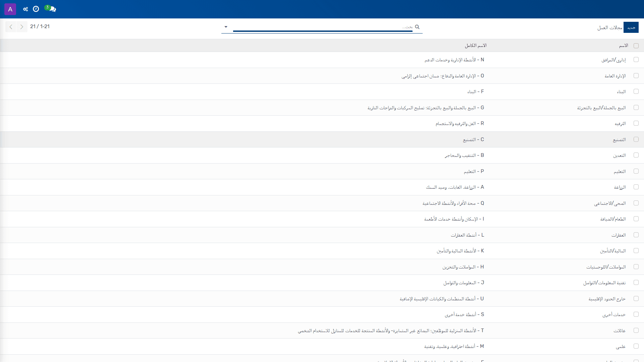Open the البناء record name
Viewport: 644px width, 362px height.
pos(621,92)
